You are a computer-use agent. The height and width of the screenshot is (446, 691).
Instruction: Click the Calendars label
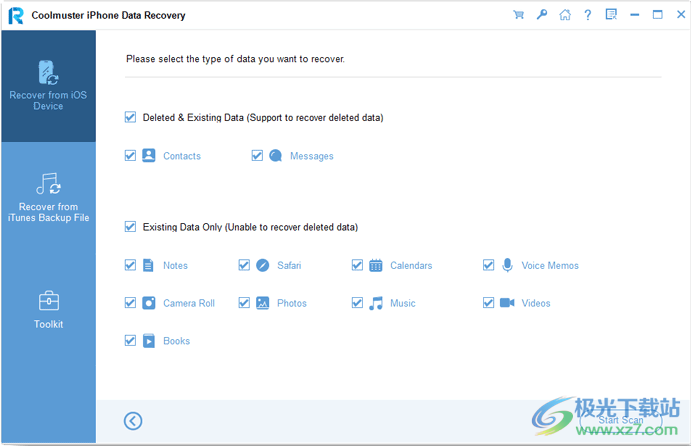pos(411,265)
